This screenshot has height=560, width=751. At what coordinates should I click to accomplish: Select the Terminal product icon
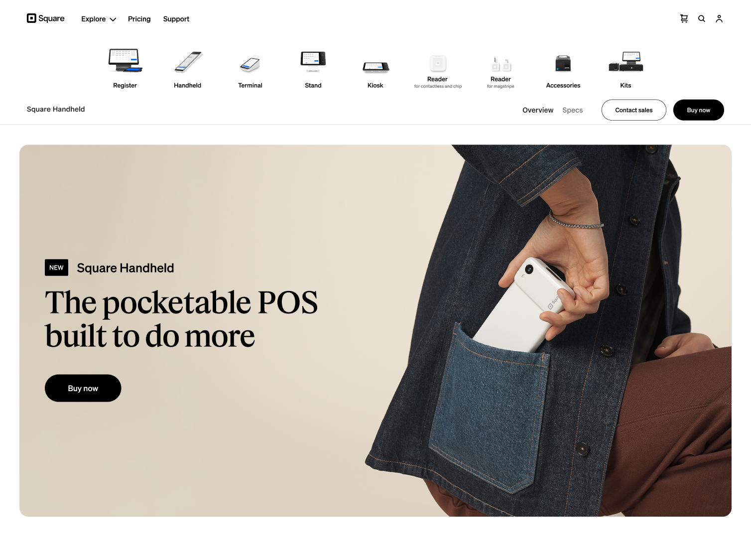tap(250, 67)
